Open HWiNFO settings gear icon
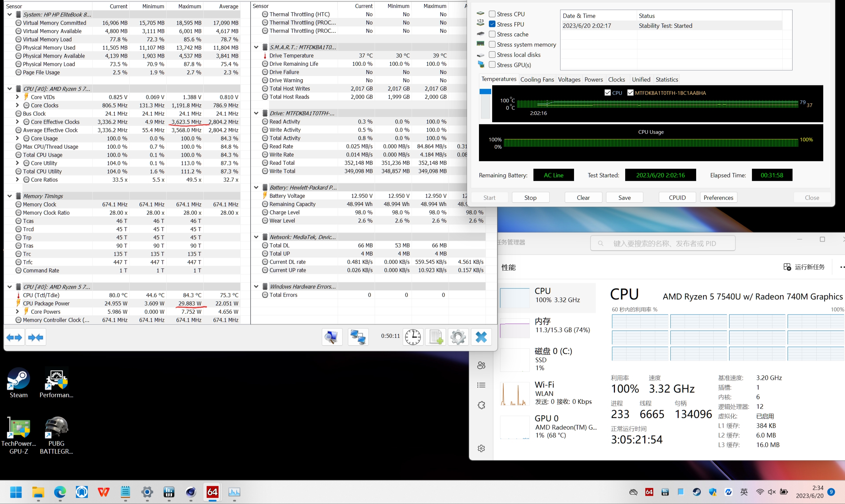Viewport: 845px width, 504px height. coord(458,337)
